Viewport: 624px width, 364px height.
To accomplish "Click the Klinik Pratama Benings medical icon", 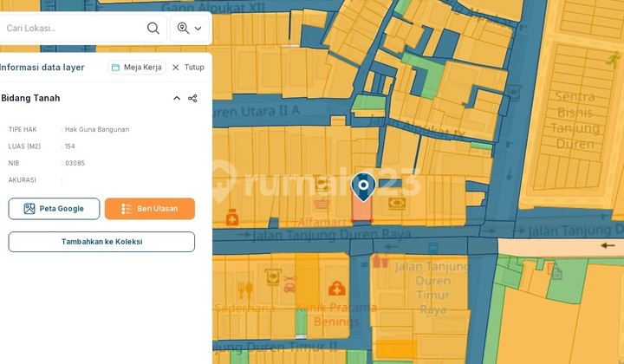I will (336, 288).
